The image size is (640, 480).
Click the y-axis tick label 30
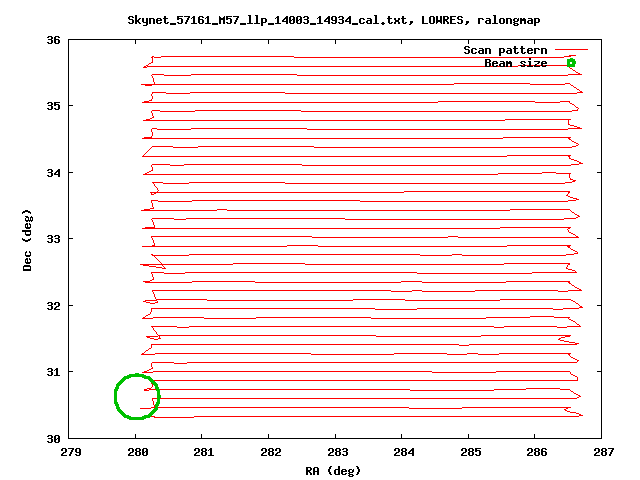(53, 439)
